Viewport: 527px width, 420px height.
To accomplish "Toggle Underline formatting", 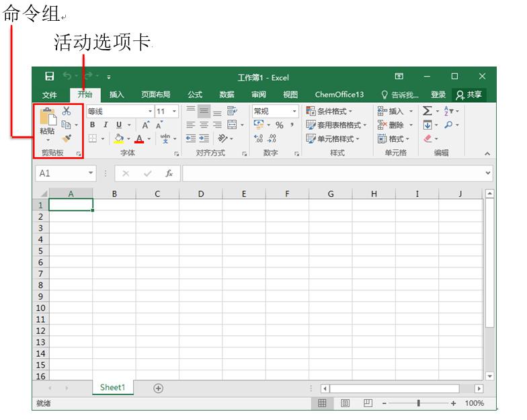I will (x=118, y=125).
